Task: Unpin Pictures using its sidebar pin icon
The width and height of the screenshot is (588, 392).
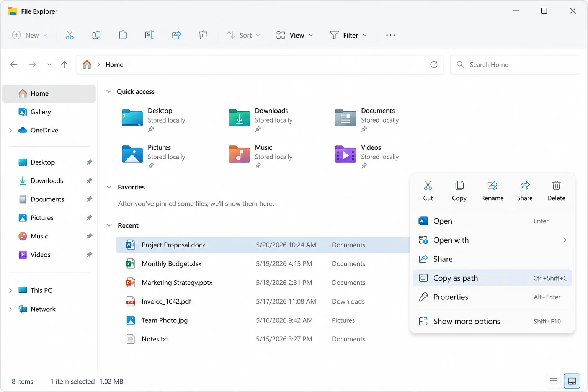Action: pyautogui.click(x=89, y=217)
